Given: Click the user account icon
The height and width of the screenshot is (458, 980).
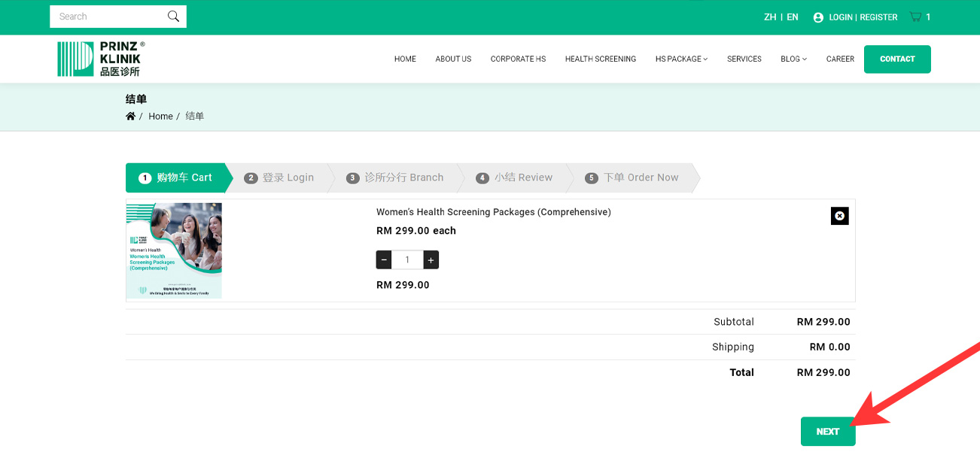Looking at the screenshot, I should (x=818, y=17).
